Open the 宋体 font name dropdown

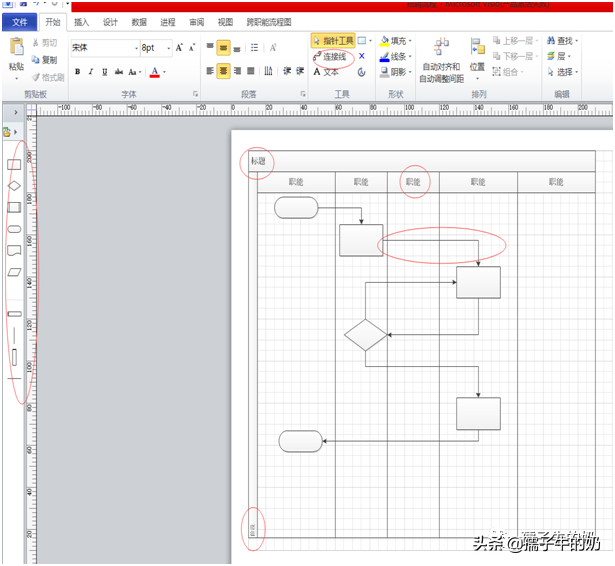(136, 48)
